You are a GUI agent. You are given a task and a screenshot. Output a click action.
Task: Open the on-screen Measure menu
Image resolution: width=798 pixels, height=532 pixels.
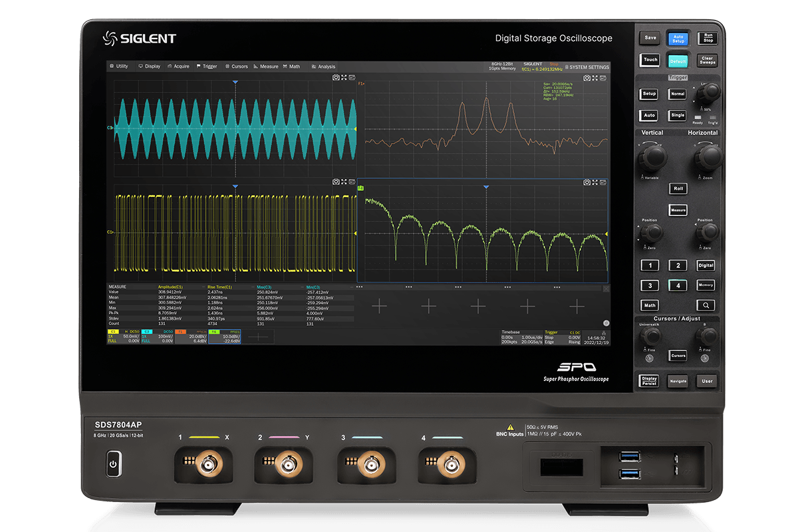tap(266, 66)
